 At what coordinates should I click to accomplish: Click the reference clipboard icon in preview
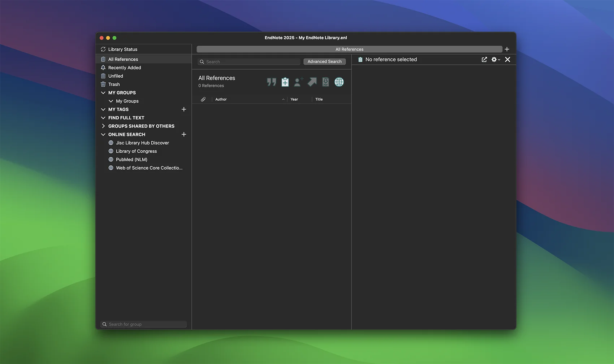360,60
